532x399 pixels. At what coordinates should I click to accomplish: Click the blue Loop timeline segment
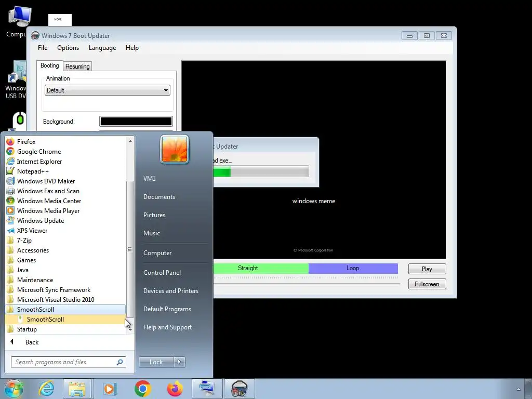353,269
